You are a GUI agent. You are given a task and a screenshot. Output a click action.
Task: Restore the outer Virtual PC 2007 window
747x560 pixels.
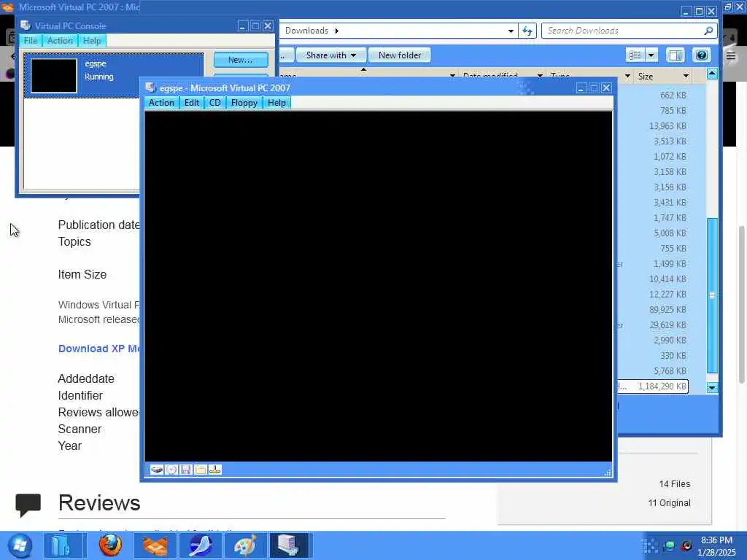pyautogui.click(x=728, y=7)
